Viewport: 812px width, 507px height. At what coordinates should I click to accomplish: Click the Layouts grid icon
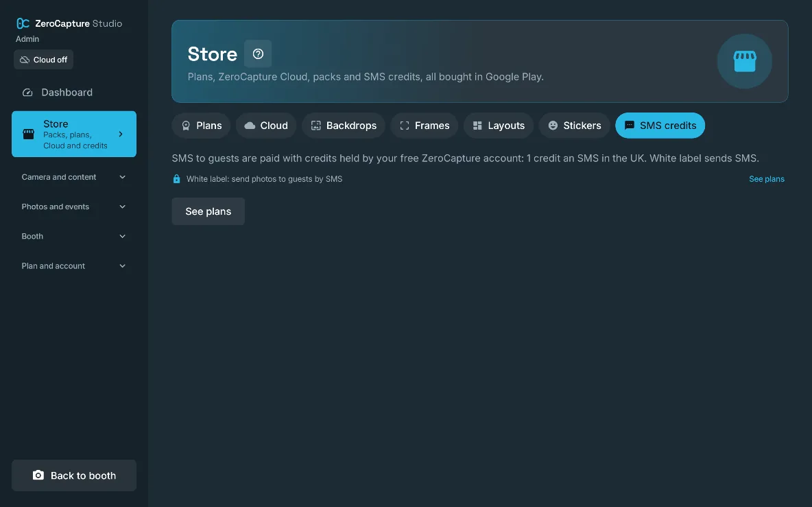477,126
